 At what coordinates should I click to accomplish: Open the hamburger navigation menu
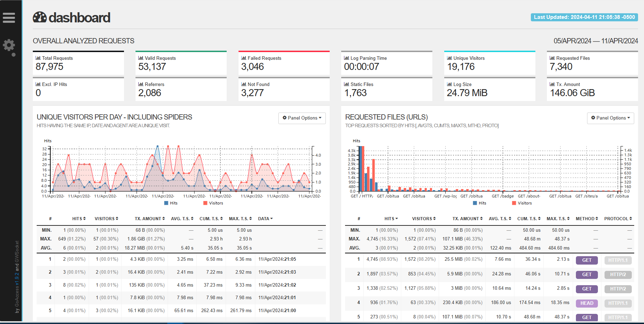9,17
